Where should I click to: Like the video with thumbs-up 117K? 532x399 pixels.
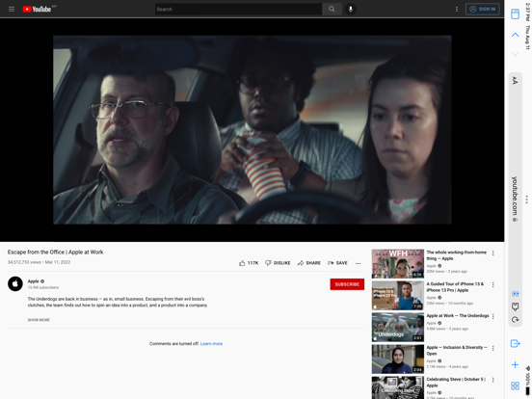249,263
